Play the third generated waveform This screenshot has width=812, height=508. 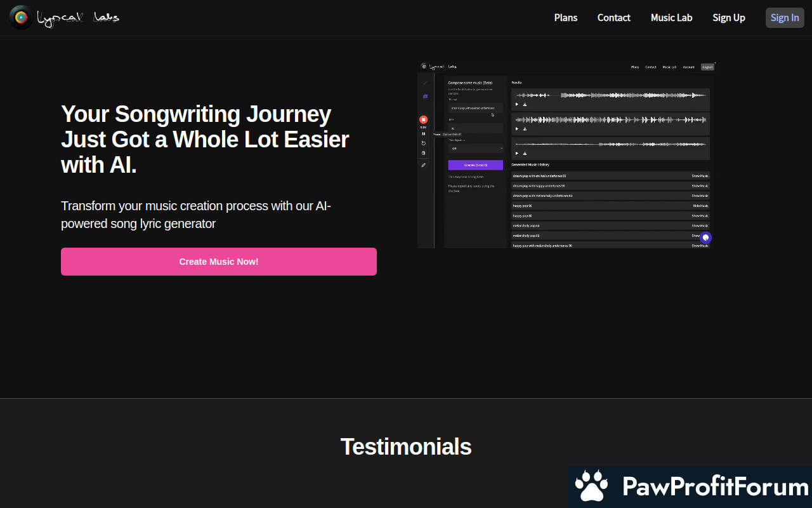[x=516, y=153]
